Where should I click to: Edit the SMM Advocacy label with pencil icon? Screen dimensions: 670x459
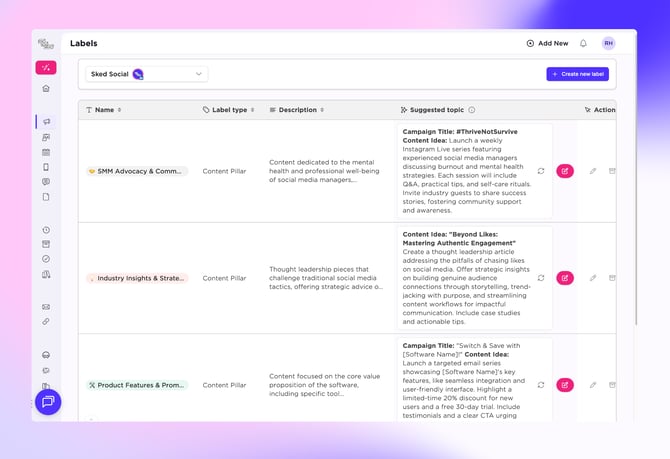click(593, 171)
